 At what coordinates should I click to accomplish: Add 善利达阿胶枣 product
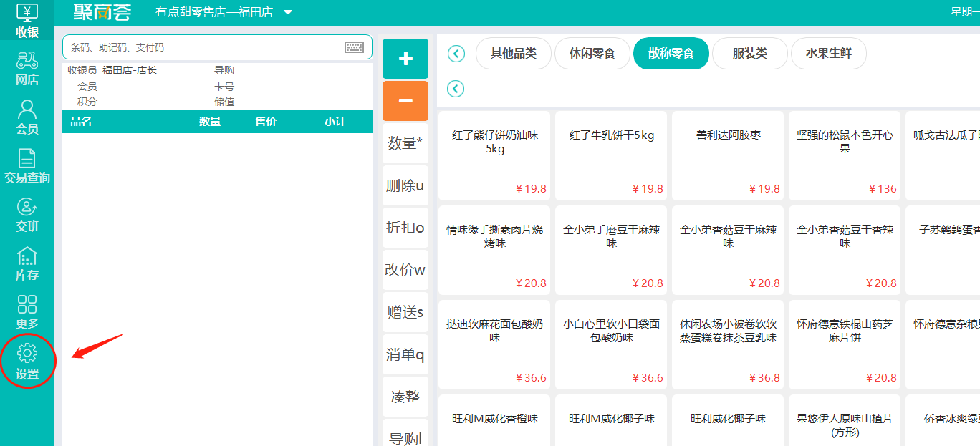(x=728, y=155)
